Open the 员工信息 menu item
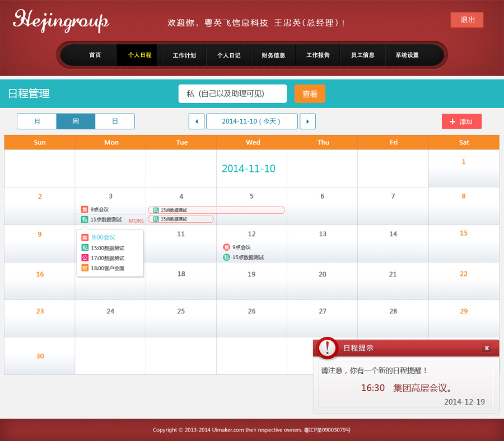 (362, 55)
